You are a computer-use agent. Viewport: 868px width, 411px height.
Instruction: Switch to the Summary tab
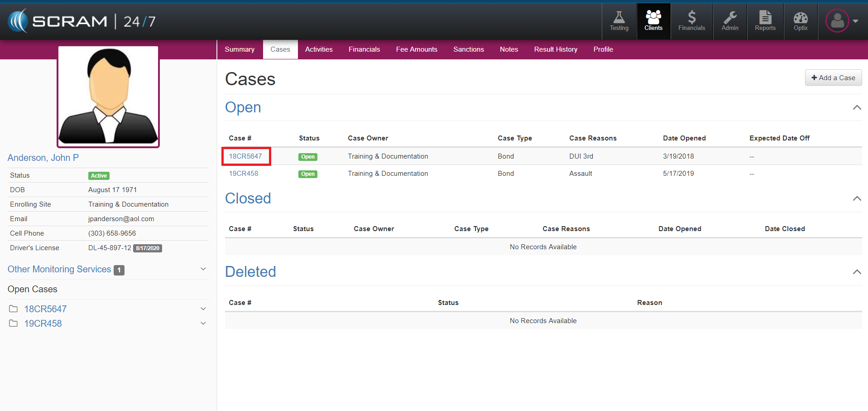pyautogui.click(x=240, y=49)
